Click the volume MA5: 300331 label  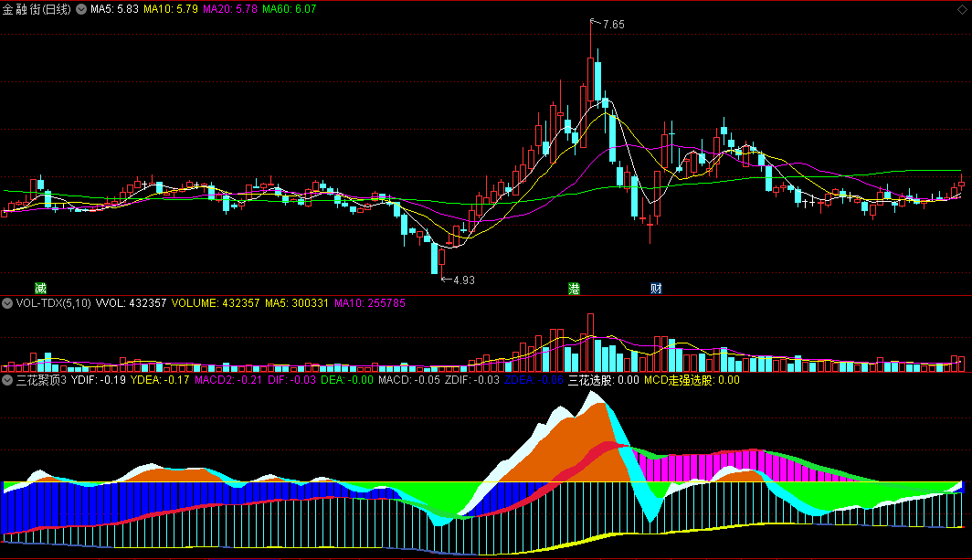297,303
